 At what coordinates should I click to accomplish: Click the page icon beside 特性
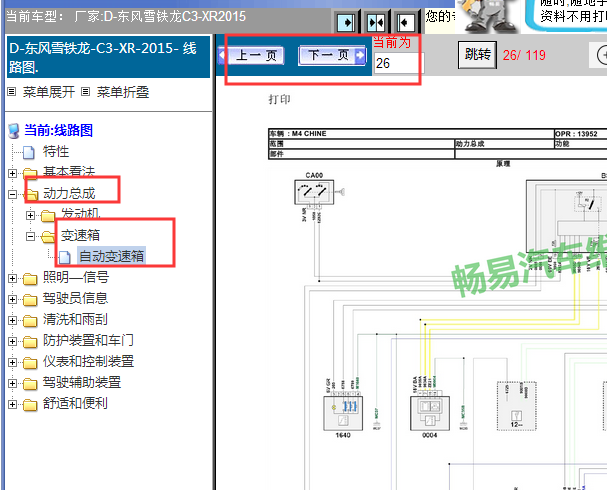tap(29, 152)
